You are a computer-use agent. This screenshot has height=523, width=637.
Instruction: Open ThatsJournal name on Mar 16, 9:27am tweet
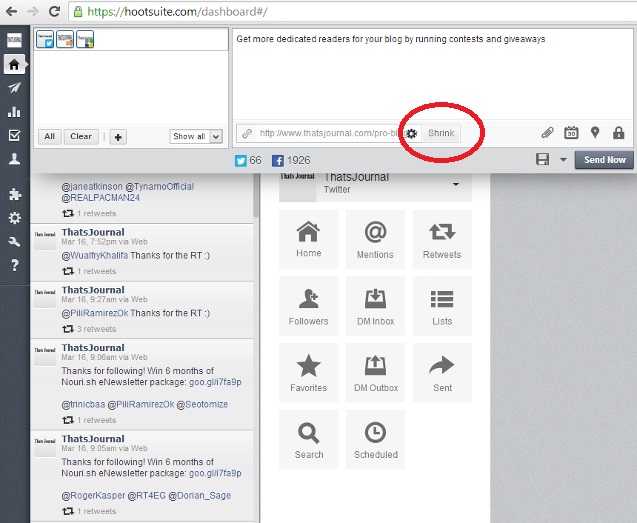(x=93, y=290)
